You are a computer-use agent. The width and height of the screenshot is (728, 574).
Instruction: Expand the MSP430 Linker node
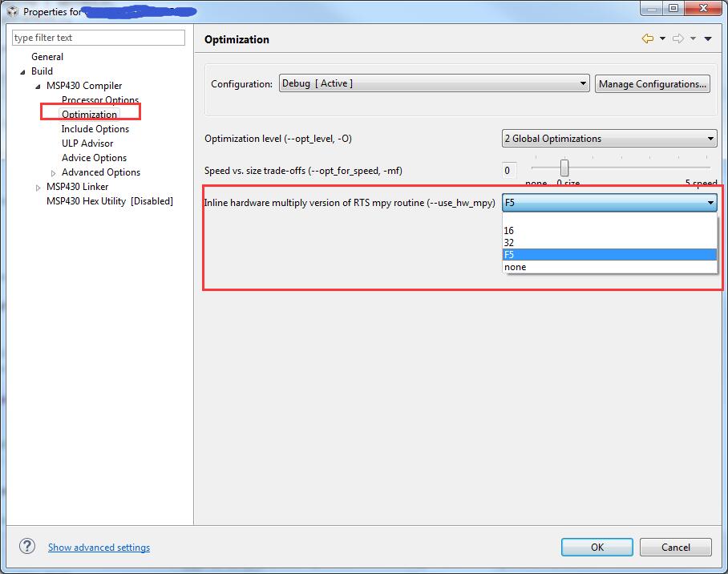(38, 187)
